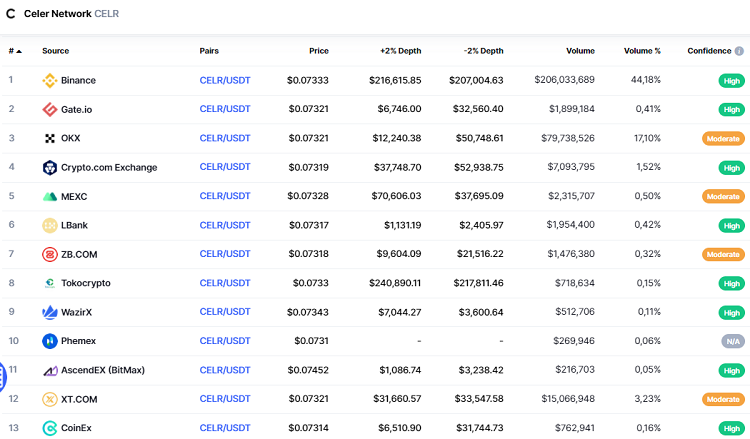Image resolution: width=750 pixels, height=439 pixels.
Task: Click the Phemex exchange logo icon
Action: pos(50,341)
